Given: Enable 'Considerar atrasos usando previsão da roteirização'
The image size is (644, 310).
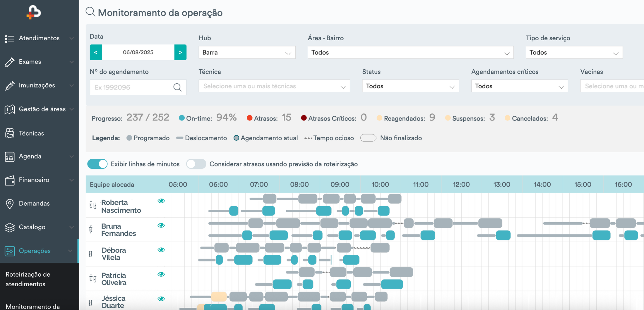Looking at the screenshot, I should [196, 164].
